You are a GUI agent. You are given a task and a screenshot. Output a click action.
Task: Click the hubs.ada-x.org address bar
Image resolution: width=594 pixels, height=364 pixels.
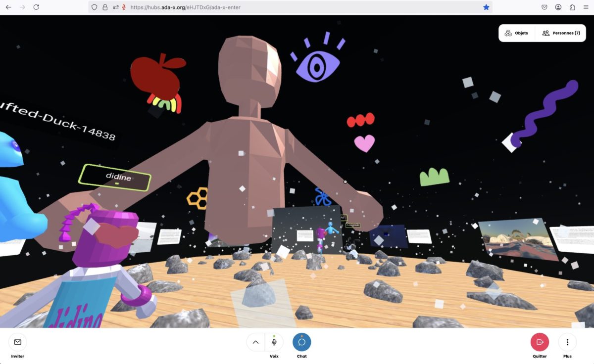coord(290,7)
